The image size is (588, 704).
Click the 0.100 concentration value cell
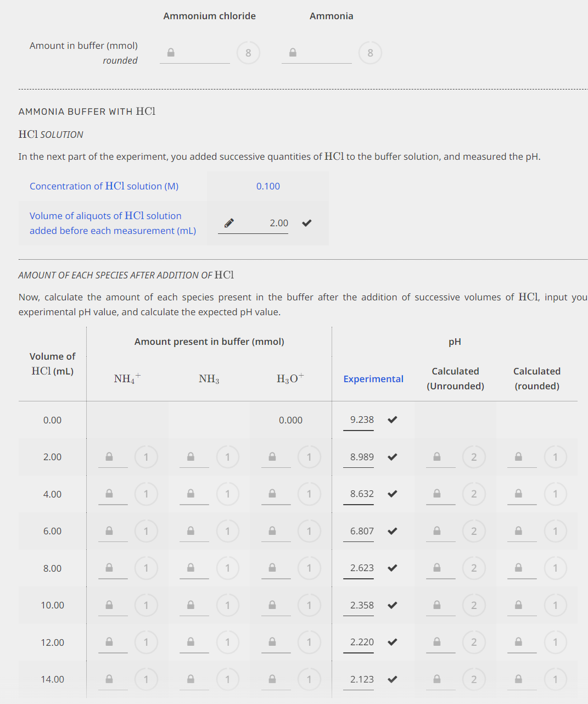pos(268,186)
